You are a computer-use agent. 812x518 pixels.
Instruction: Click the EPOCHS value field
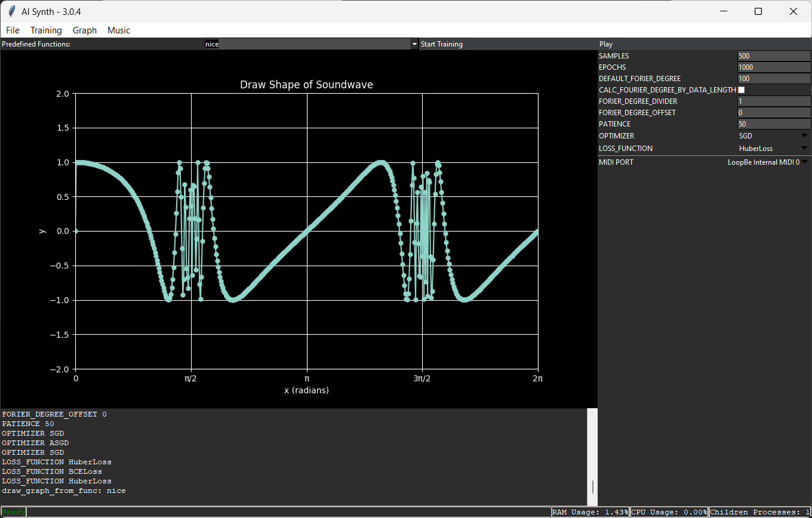pos(774,67)
